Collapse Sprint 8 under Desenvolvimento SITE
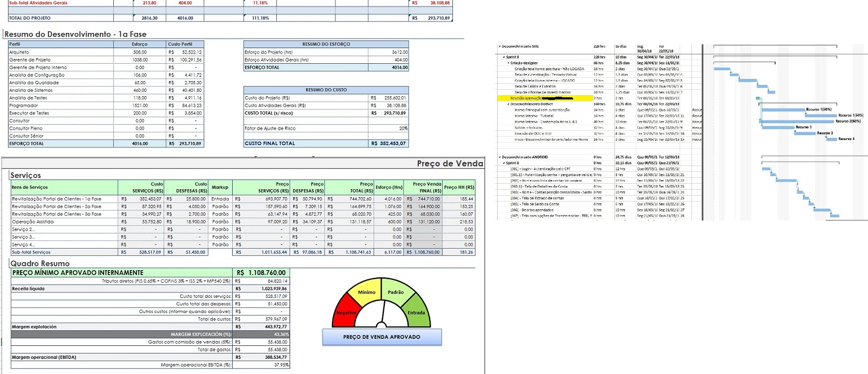This screenshot has width=868, height=374. click(x=504, y=57)
